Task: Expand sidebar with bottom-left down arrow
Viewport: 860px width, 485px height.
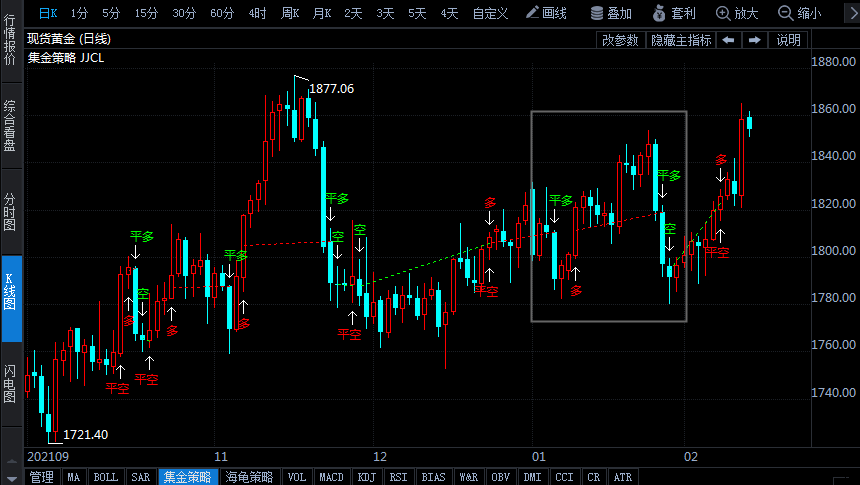Action: [11, 480]
